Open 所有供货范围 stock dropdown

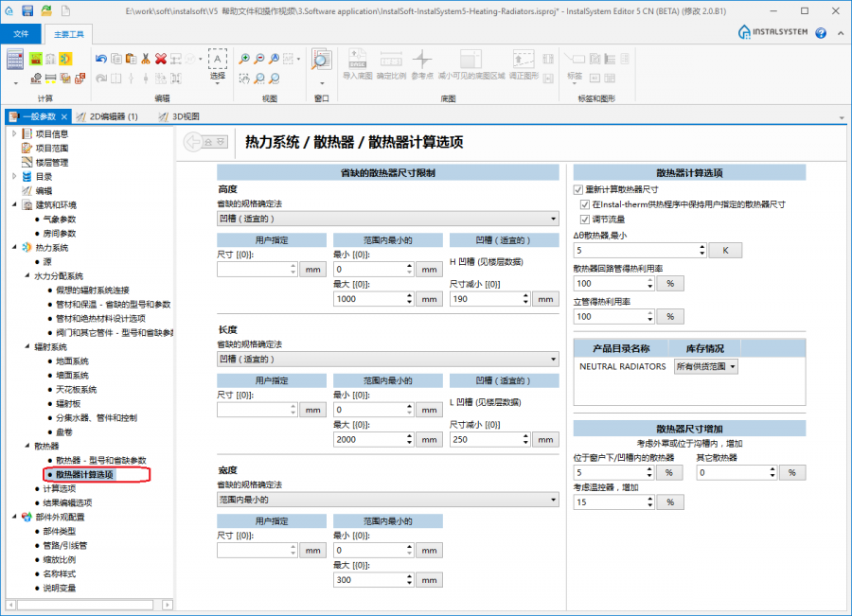click(x=705, y=366)
